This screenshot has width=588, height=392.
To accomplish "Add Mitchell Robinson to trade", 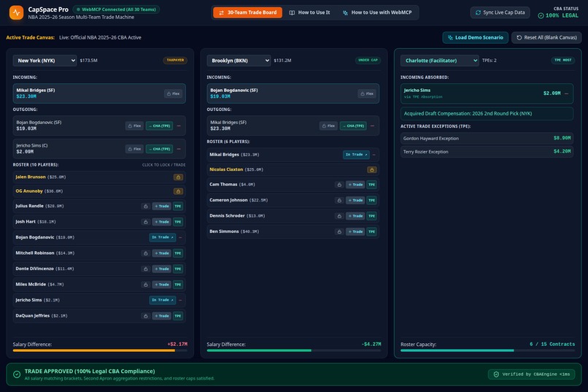I will pos(162,253).
